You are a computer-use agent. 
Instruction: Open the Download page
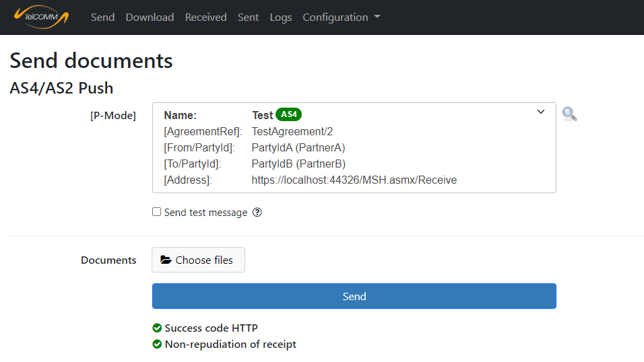coord(150,17)
